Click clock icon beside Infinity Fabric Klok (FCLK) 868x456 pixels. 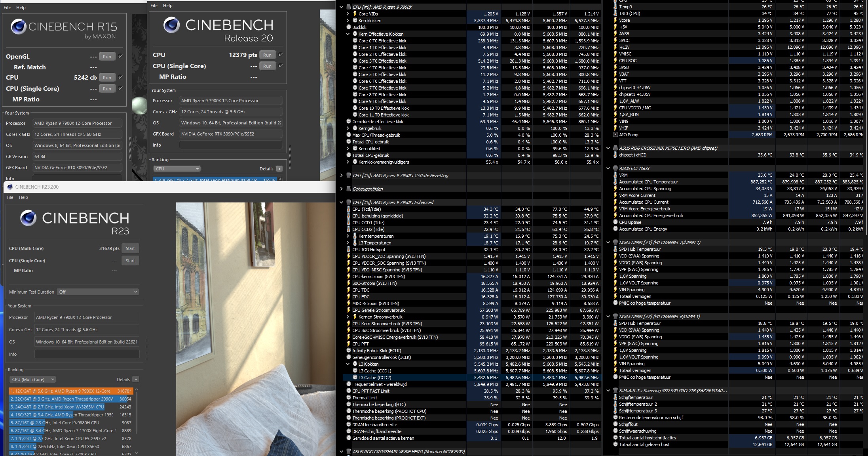pos(349,351)
